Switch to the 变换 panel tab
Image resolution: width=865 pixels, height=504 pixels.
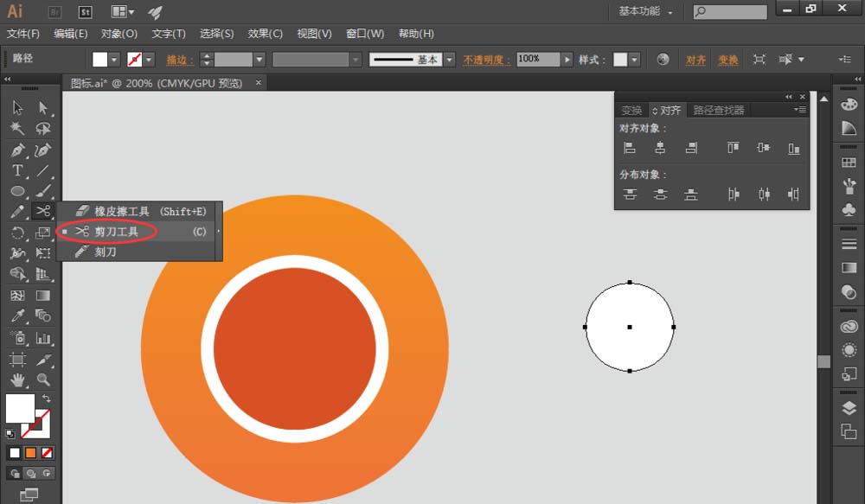[x=631, y=111]
